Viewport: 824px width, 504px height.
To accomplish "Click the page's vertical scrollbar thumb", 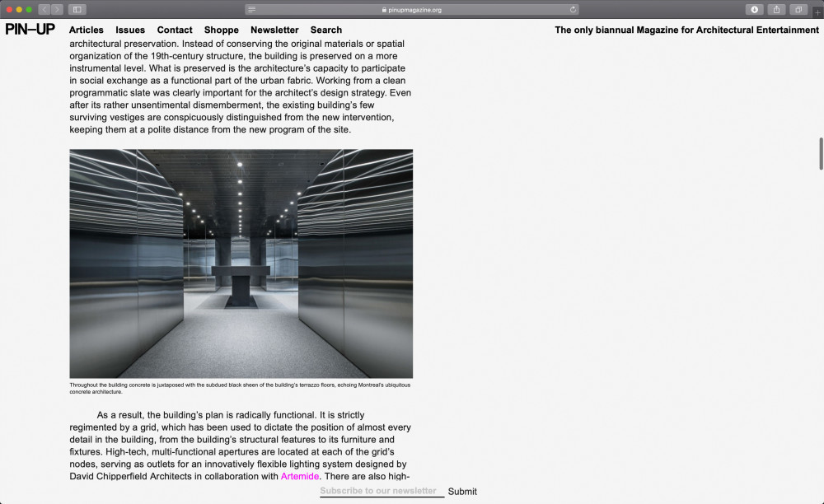I will (x=821, y=153).
